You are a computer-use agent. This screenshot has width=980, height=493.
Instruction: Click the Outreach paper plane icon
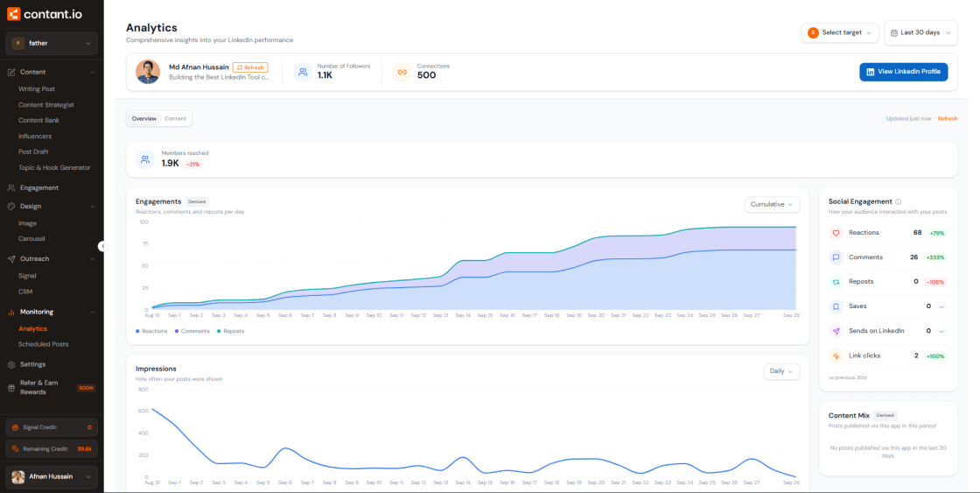point(11,258)
